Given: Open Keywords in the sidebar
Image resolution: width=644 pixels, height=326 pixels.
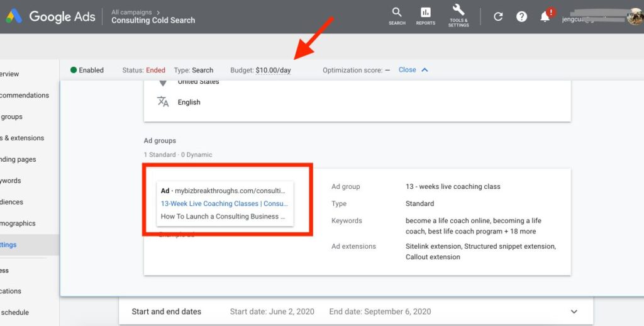Looking at the screenshot, I should [x=10, y=181].
